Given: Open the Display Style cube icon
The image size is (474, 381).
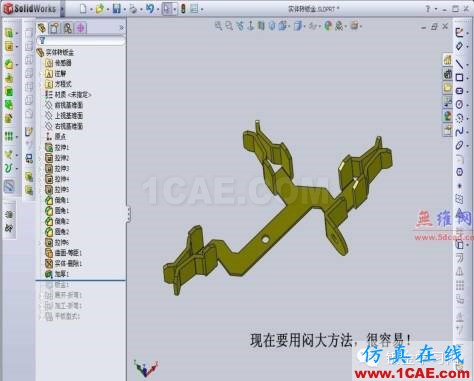Looking at the screenshot, I should pyautogui.click(x=298, y=26).
